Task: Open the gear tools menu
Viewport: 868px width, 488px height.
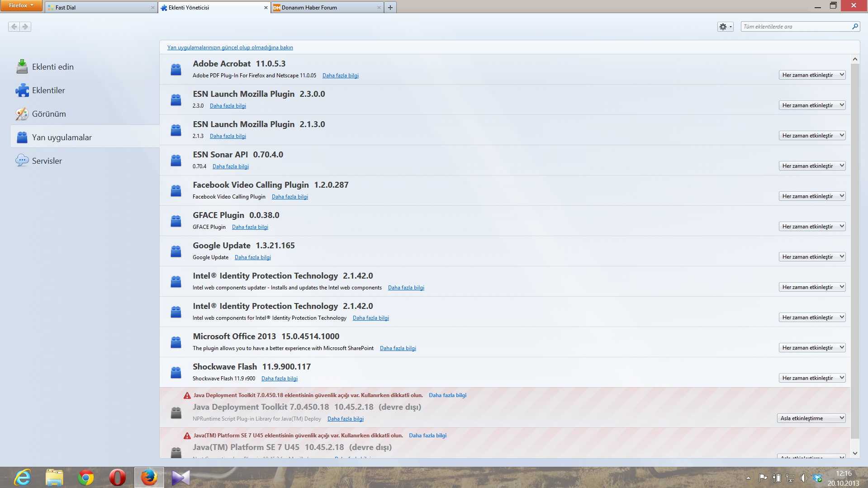Action: 725,27
